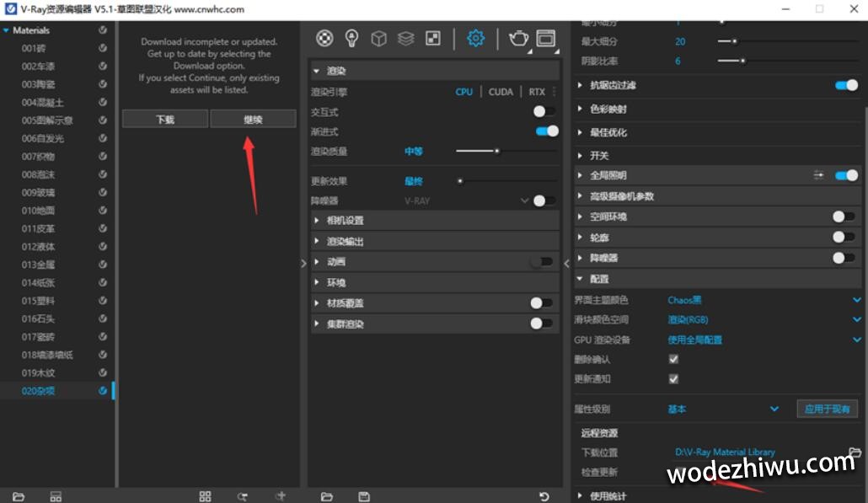Toggle the 交互式 interactive switch
The width and height of the screenshot is (868, 503).
point(544,112)
